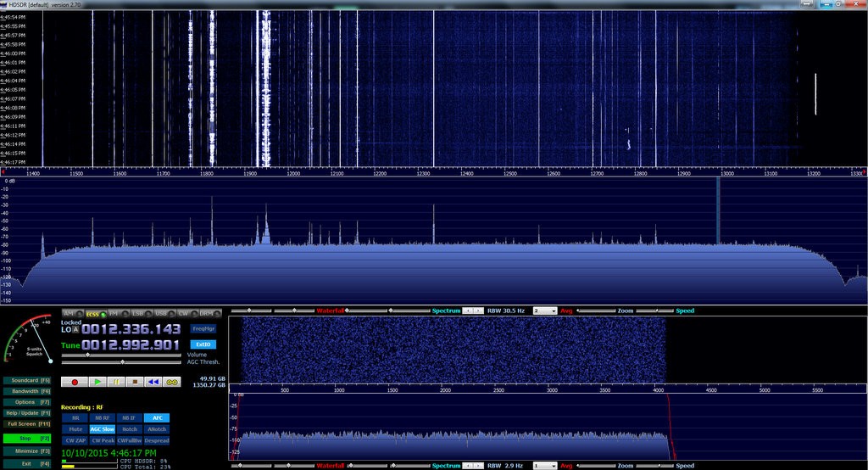Click the Exit [F4] button
This screenshot has height=470, width=868.
pos(27,463)
